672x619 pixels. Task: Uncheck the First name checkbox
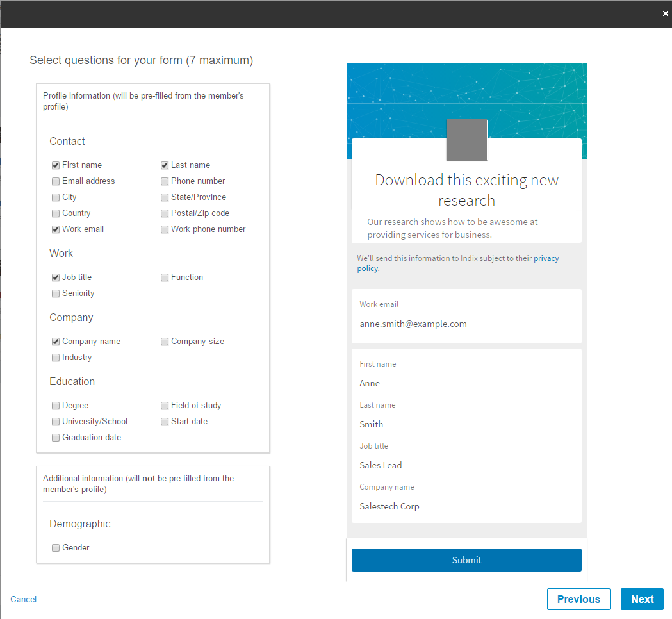pos(56,165)
